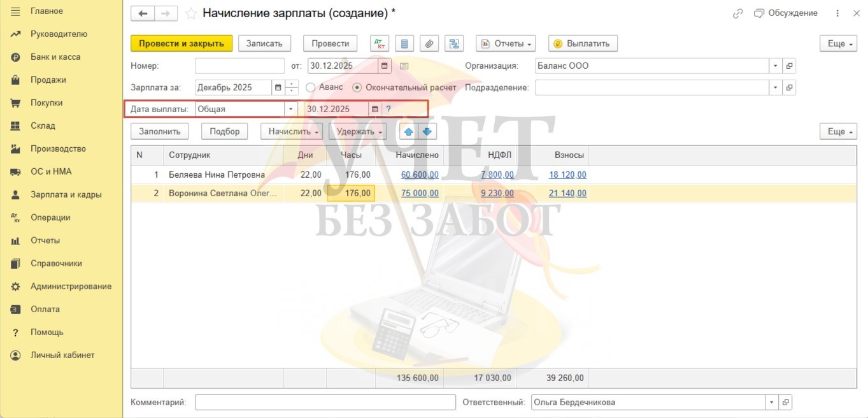Add document to favorites with star icon
The image size is (868, 418).
[190, 13]
